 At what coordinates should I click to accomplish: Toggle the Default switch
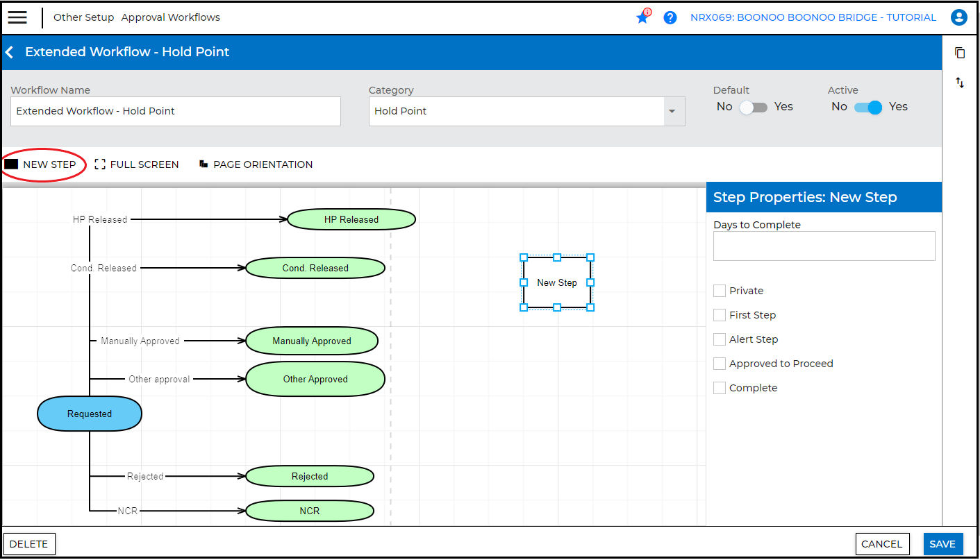tap(753, 108)
